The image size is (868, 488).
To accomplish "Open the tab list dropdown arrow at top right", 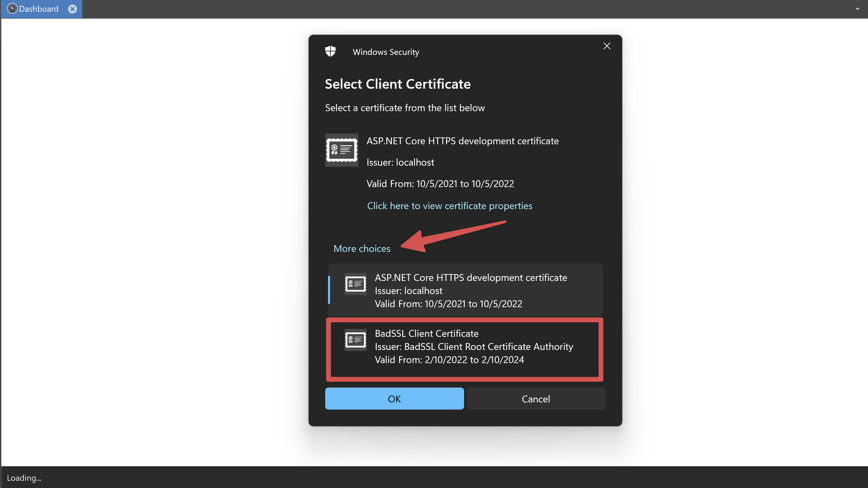I will (857, 9).
